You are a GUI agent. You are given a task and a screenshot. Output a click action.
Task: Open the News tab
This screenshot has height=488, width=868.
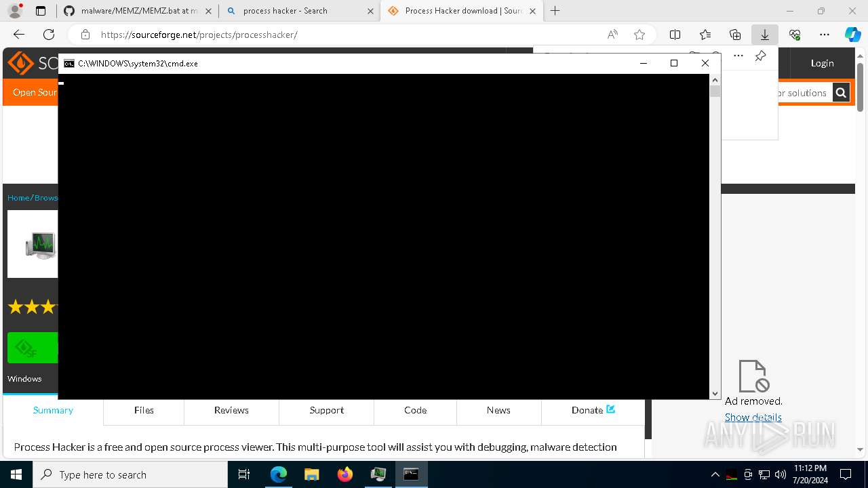click(498, 410)
